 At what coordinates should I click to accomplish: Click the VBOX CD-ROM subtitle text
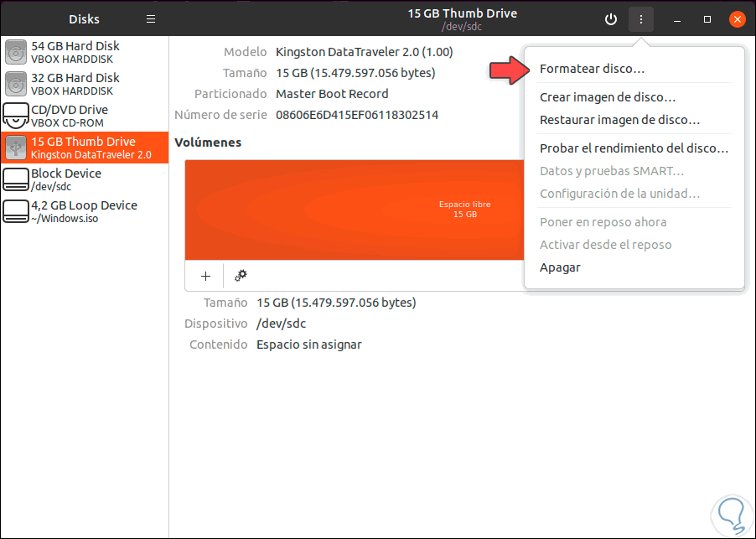click(x=67, y=123)
